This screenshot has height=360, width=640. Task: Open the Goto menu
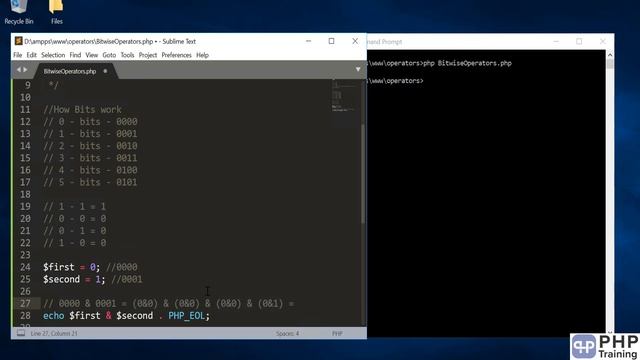point(109,55)
